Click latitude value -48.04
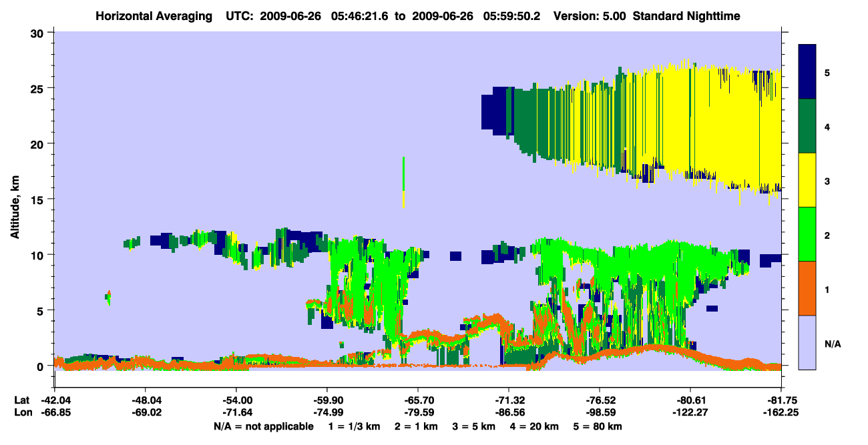Screen dimensions: 868x445 [145, 400]
